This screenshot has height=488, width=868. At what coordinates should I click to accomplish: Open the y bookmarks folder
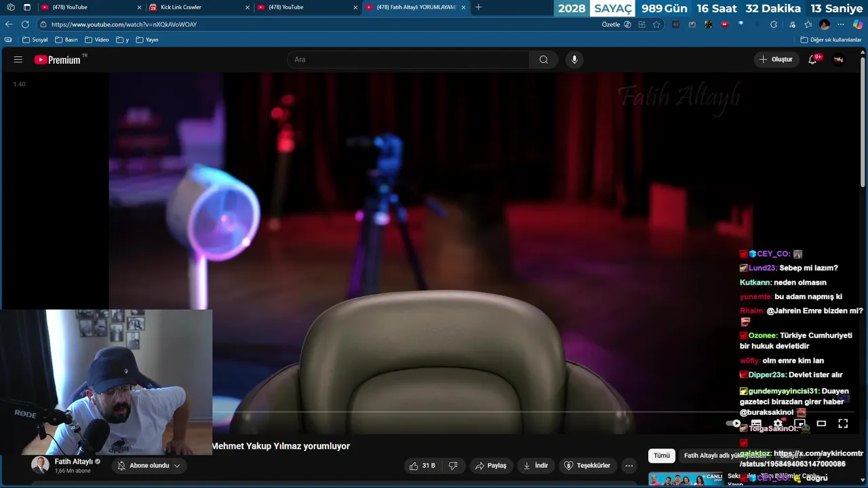pyautogui.click(x=123, y=40)
